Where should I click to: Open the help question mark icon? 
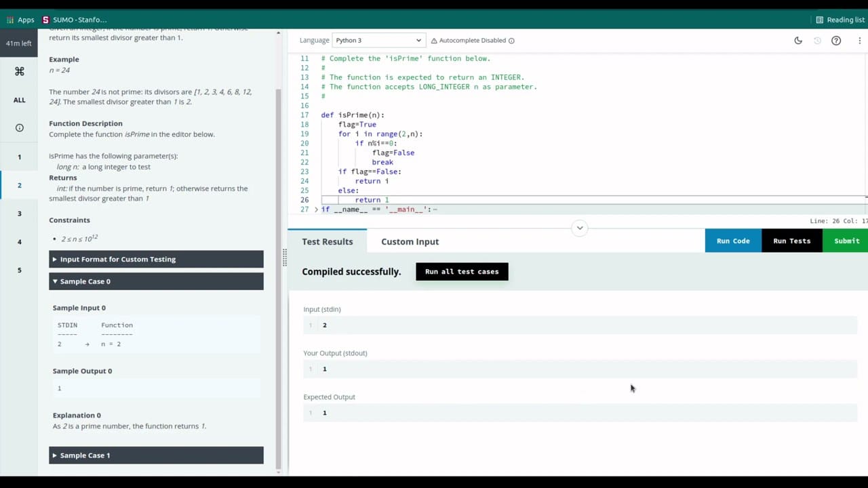(x=836, y=41)
